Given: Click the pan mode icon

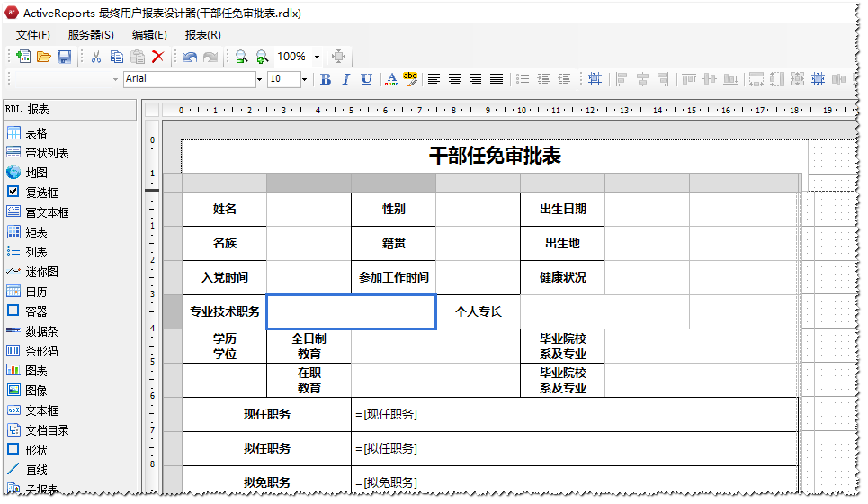Looking at the screenshot, I should [339, 57].
